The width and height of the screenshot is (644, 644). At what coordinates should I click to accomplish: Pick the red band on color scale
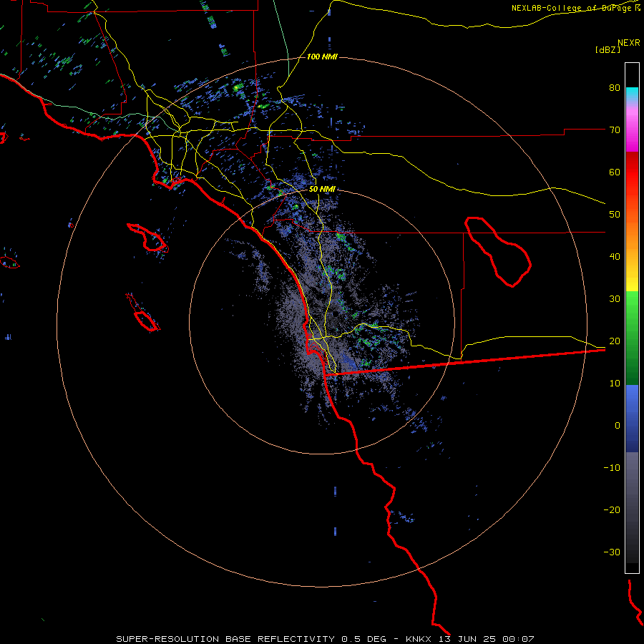[x=632, y=172]
